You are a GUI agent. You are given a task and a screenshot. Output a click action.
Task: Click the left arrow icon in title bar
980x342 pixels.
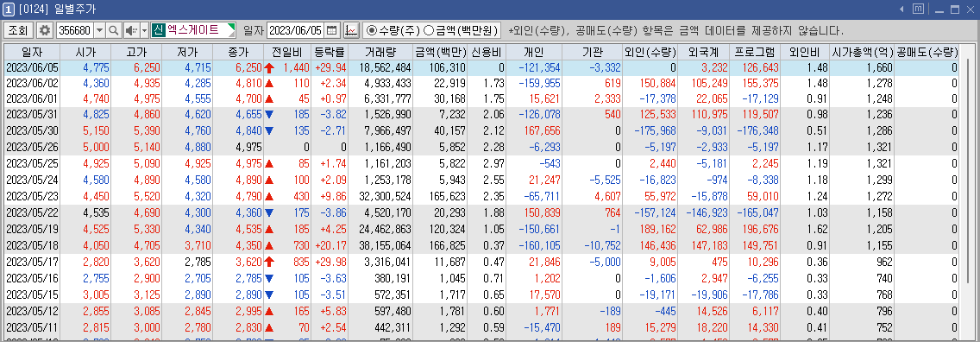tap(901, 9)
